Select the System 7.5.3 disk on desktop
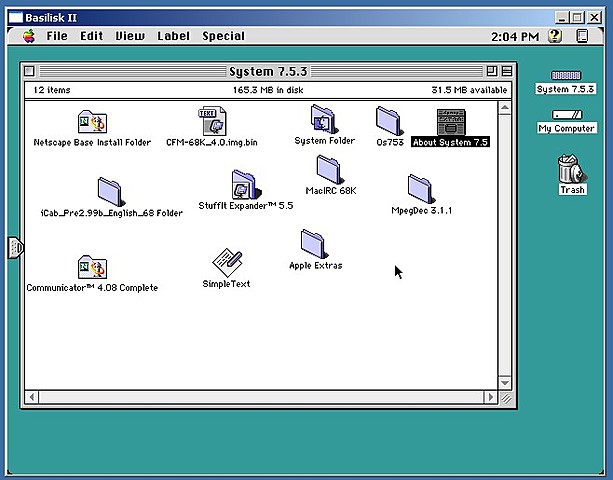This screenshot has height=480, width=613. click(566, 75)
